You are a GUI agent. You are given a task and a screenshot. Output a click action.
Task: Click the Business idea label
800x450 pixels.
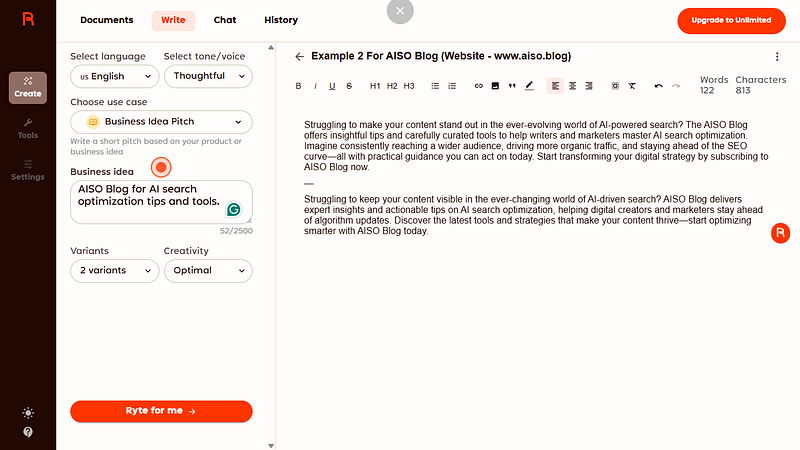[x=102, y=171]
